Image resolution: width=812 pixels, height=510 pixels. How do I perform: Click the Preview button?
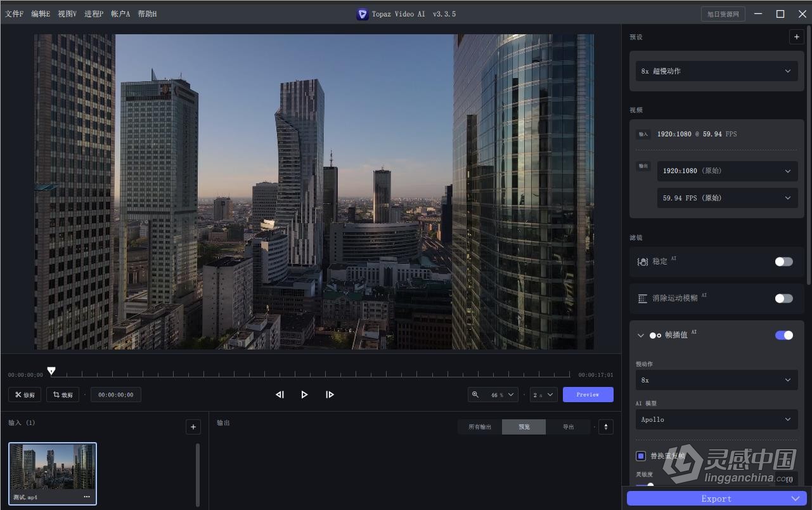pos(587,394)
